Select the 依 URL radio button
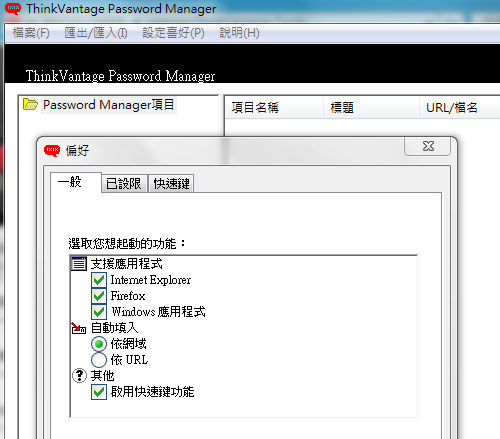The width and height of the screenshot is (500, 439). click(99, 360)
